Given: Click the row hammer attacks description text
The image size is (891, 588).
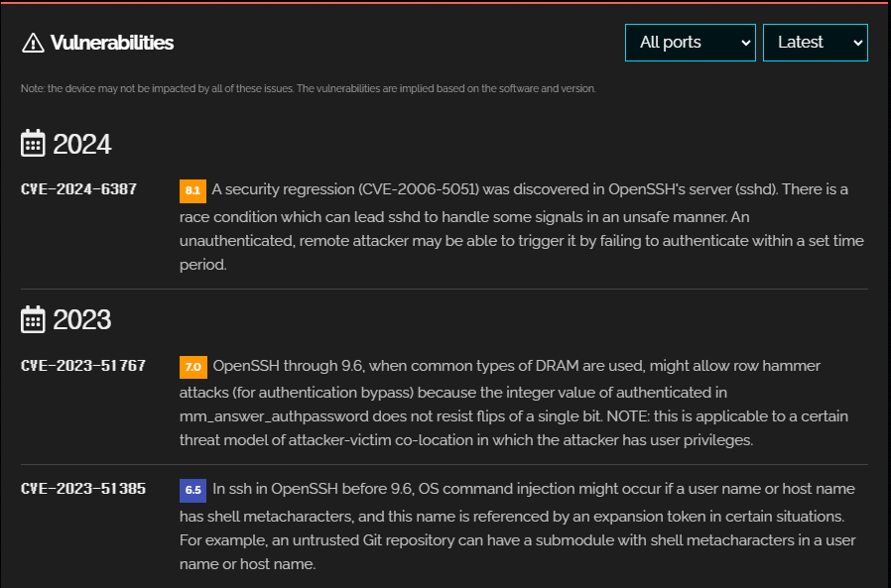Looking at the screenshot, I should coord(515,403).
